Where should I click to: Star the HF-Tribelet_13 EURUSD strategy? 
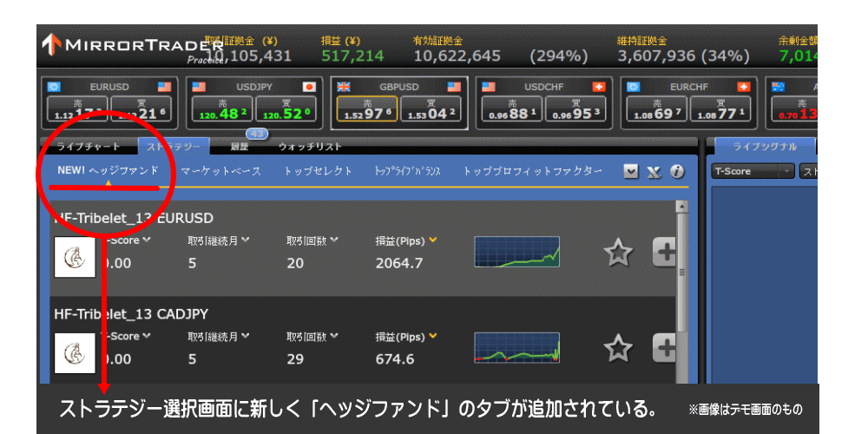click(x=618, y=253)
